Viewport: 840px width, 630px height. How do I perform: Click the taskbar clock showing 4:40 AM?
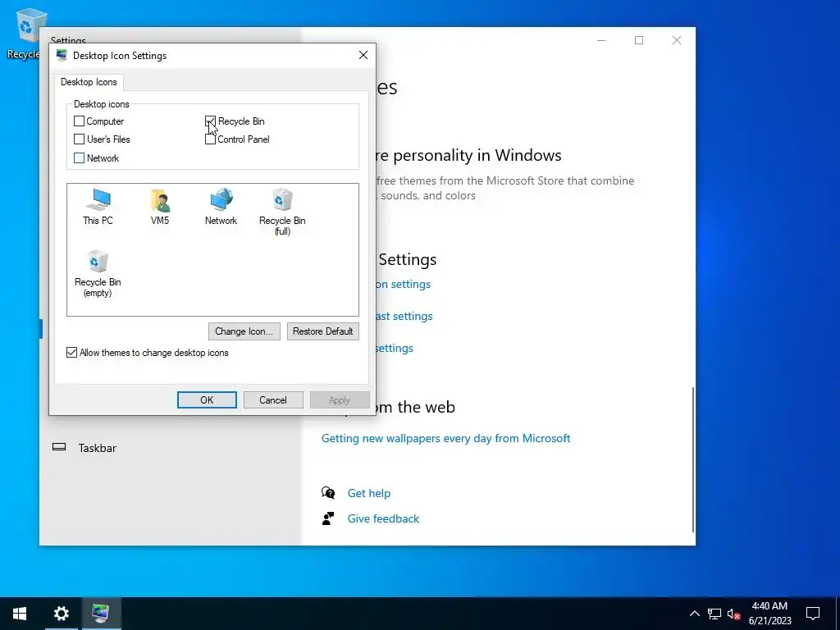point(769,614)
